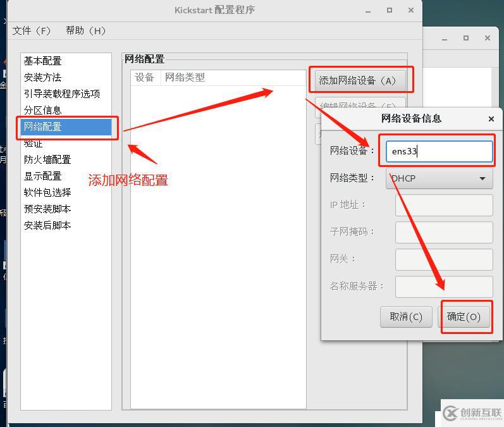Click the 子网掩码 input field
Image resolution: width=504 pixels, height=427 pixels.
444,232
